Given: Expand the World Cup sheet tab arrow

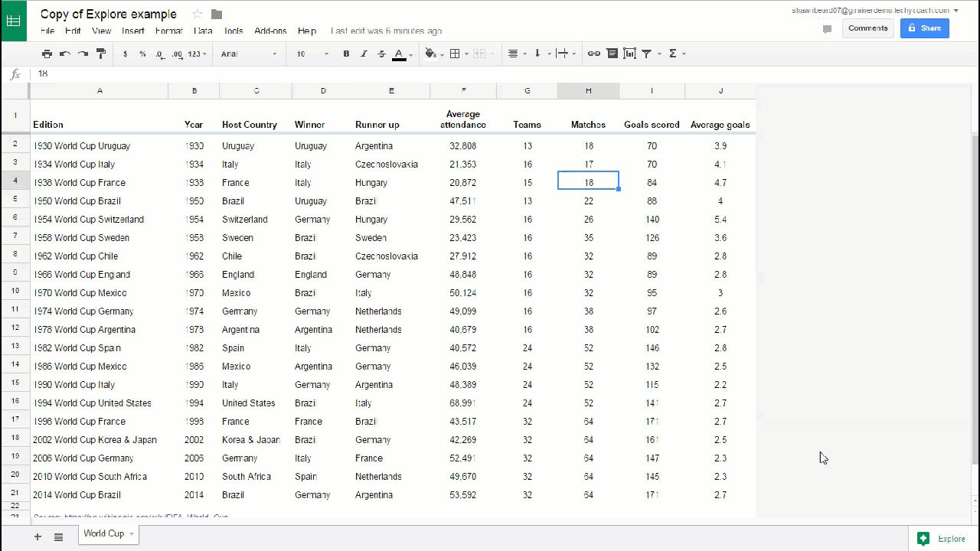Looking at the screenshot, I should (132, 533).
